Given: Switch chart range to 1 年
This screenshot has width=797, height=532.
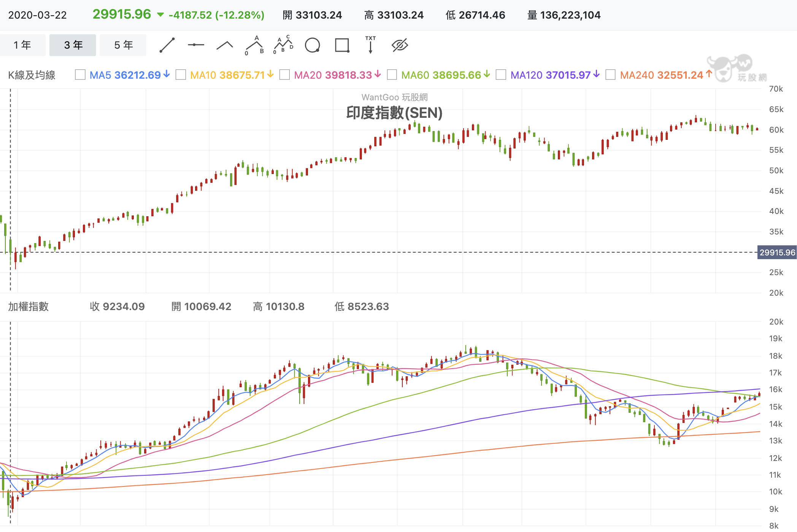Looking at the screenshot, I should point(22,45).
